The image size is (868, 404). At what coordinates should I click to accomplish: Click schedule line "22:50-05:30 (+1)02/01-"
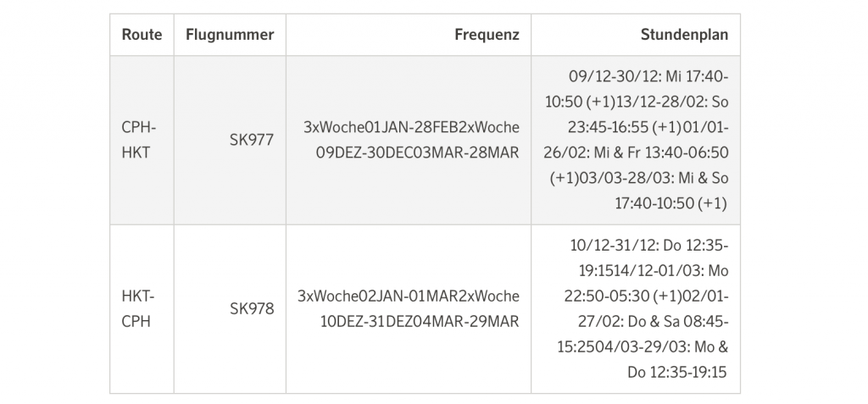click(x=646, y=296)
